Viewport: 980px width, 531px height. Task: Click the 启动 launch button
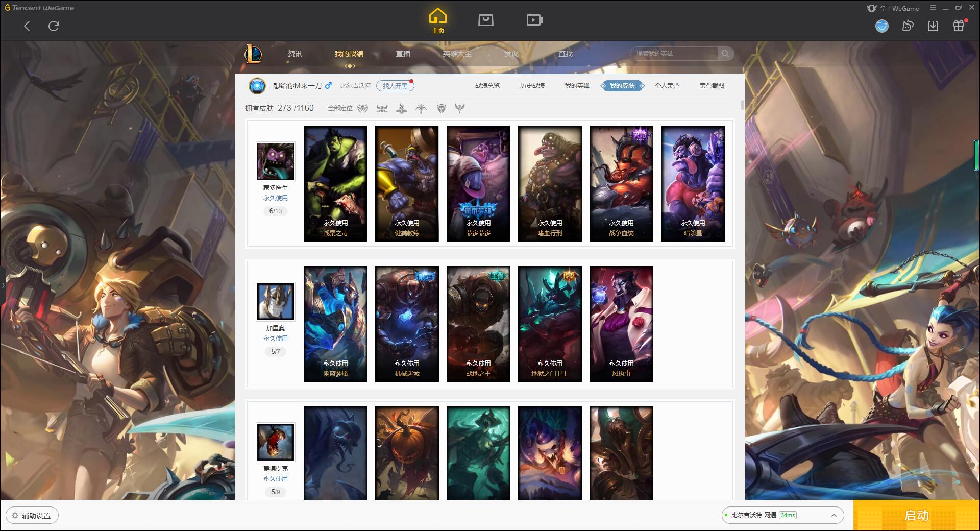point(916,516)
